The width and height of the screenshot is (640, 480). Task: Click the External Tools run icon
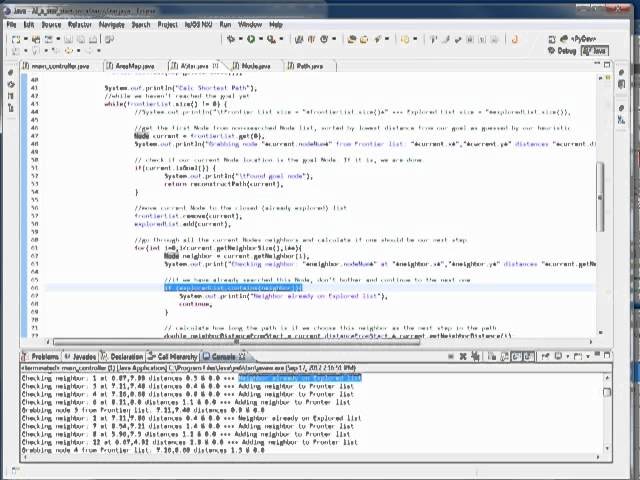pos(271,39)
